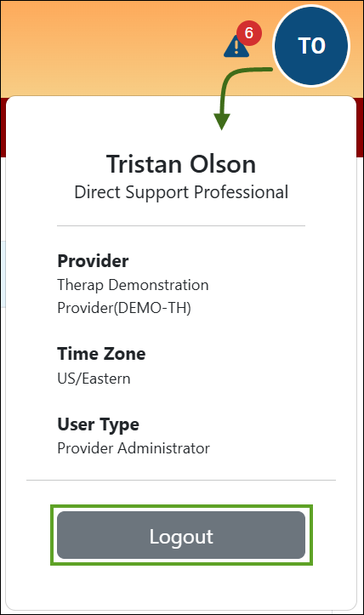Log out using the Logout button

point(181,535)
